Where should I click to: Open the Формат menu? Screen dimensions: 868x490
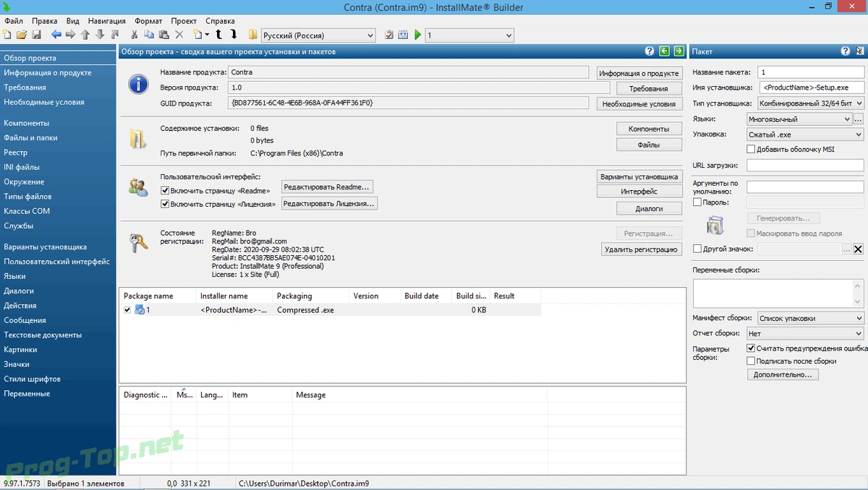(148, 21)
